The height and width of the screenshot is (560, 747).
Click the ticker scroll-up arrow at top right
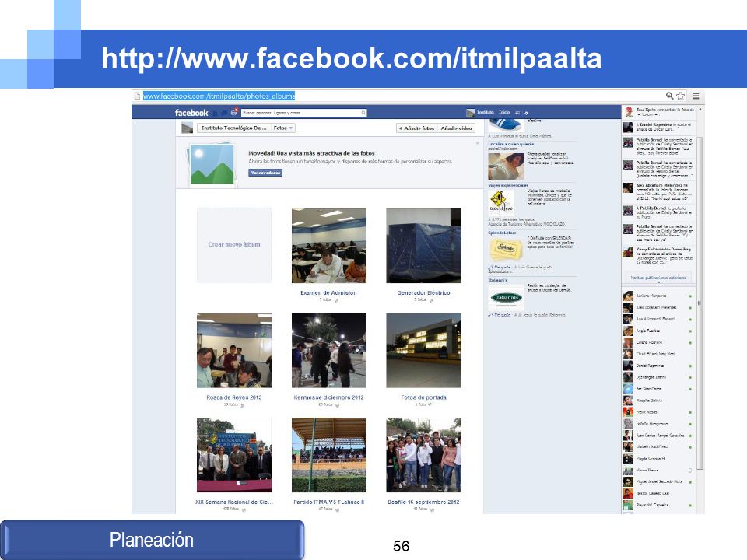[700, 110]
